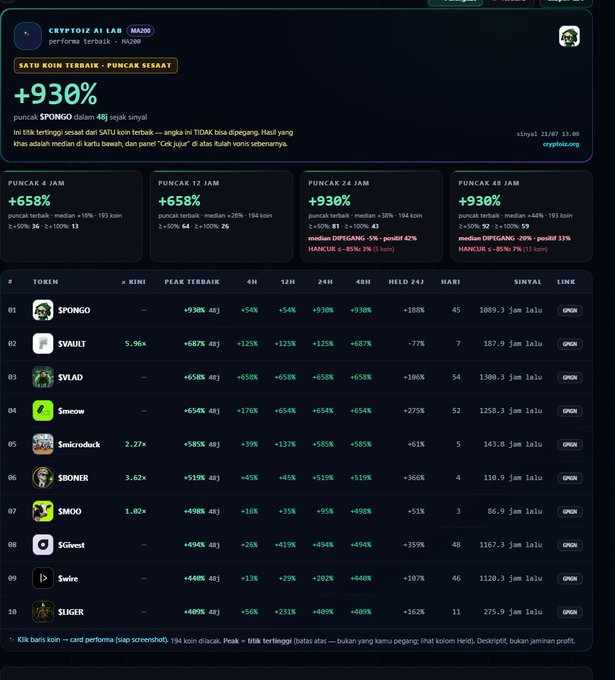Select the Puncak 12 Jam stats card

point(221,216)
